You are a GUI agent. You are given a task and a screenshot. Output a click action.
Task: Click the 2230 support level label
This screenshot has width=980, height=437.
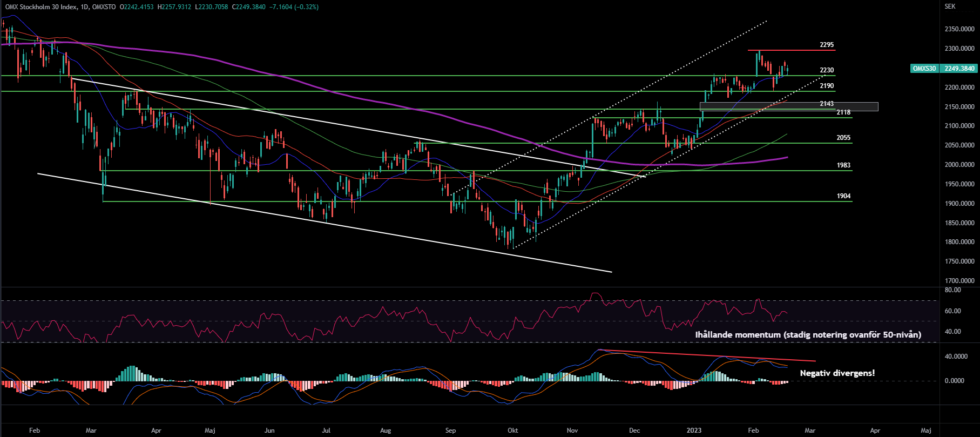(827, 70)
